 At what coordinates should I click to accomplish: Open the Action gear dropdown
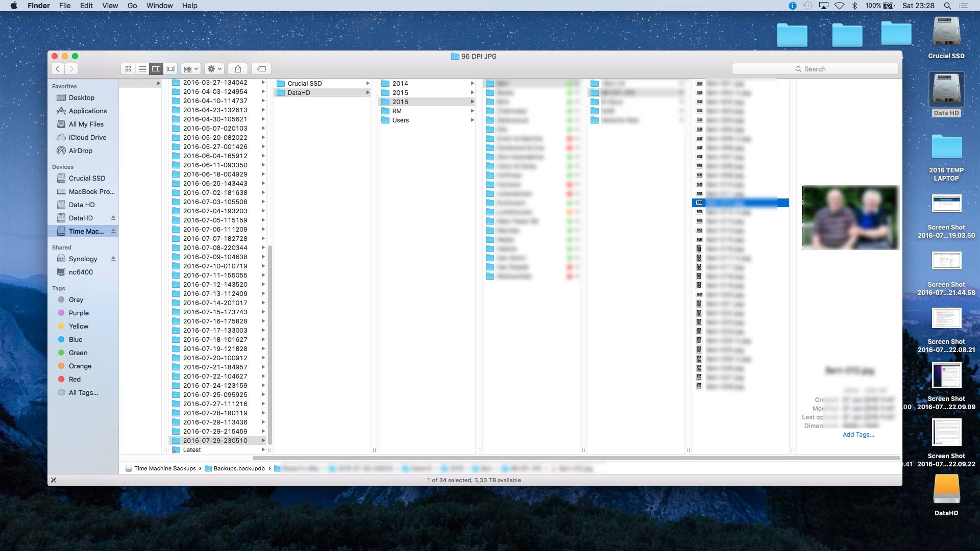214,69
